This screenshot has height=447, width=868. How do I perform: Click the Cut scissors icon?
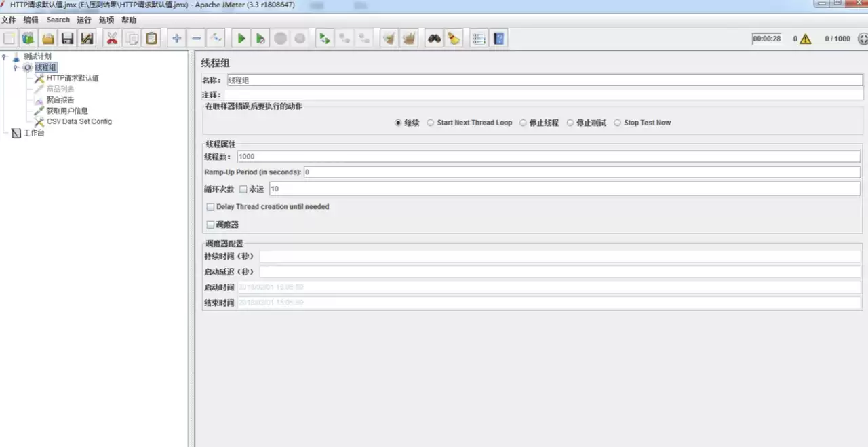(112, 39)
